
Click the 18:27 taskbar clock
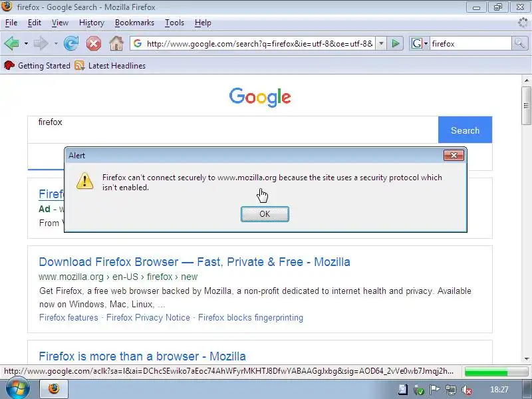click(x=499, y=390)
